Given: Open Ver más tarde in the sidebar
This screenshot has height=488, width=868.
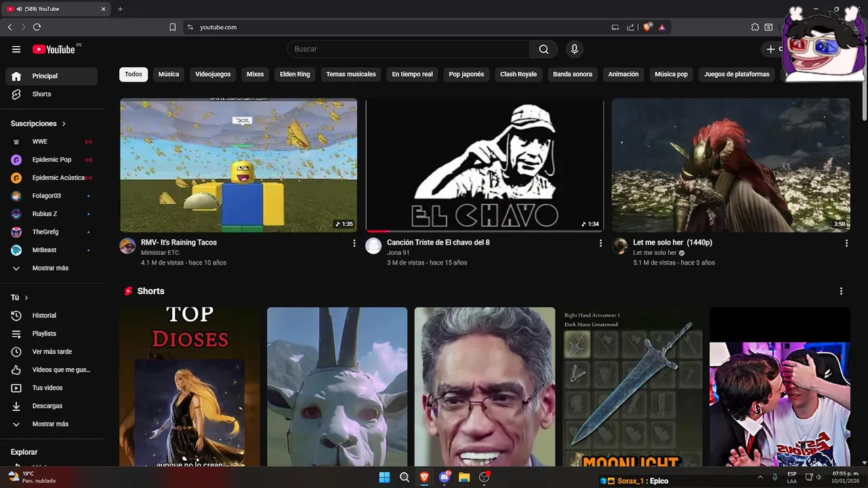Looking at the screenshot, I should click(51, 352).
